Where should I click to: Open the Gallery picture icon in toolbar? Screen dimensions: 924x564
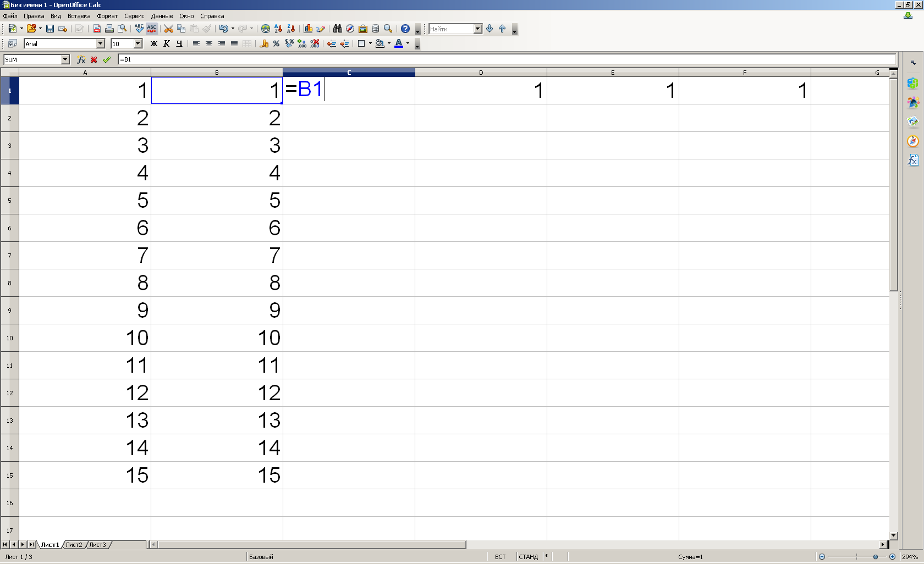coord(363,29)
